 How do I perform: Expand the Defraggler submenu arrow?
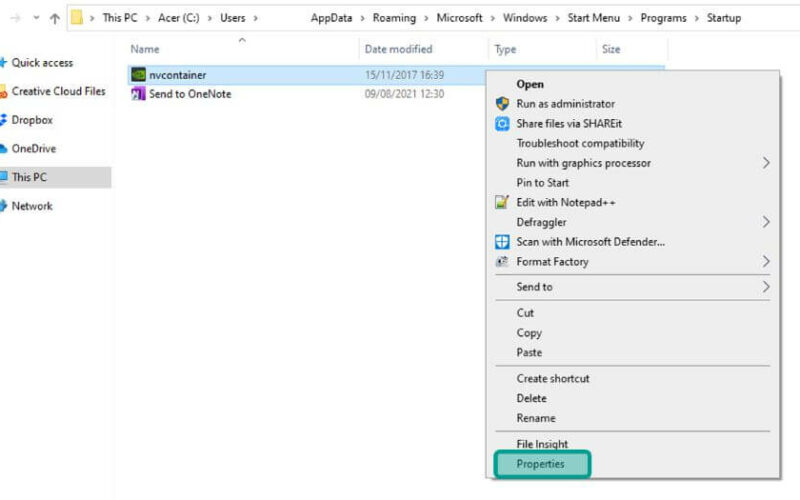tap(766, 222)
